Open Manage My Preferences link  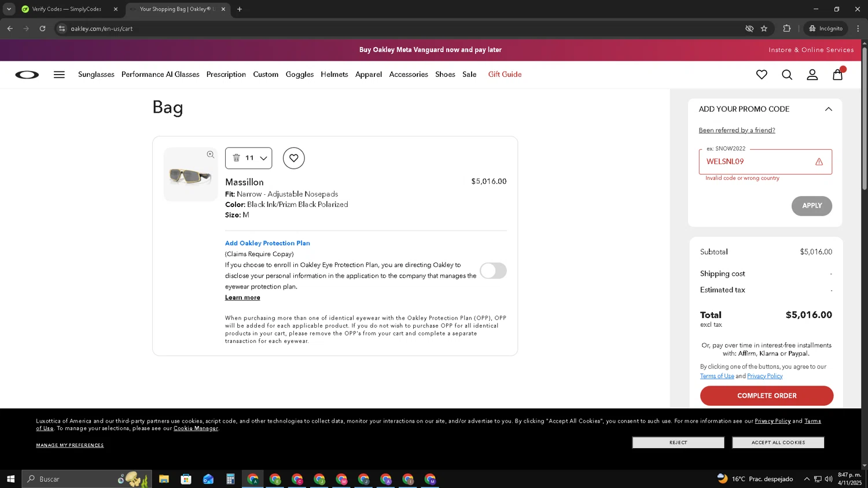click(x=70, y=445)
